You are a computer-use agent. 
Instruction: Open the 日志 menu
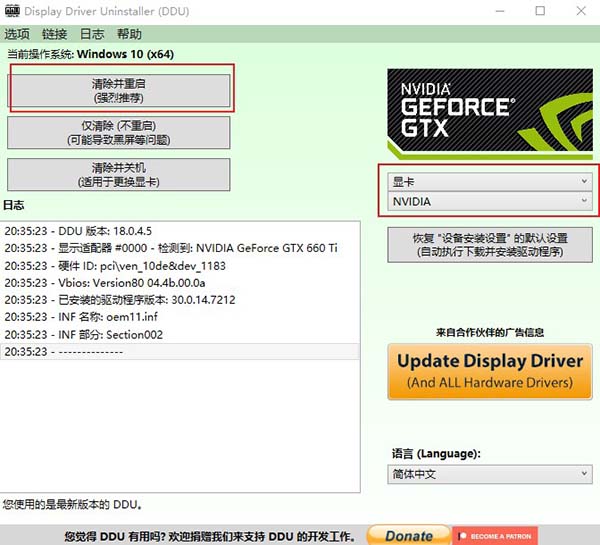click(x=92, y=34)
